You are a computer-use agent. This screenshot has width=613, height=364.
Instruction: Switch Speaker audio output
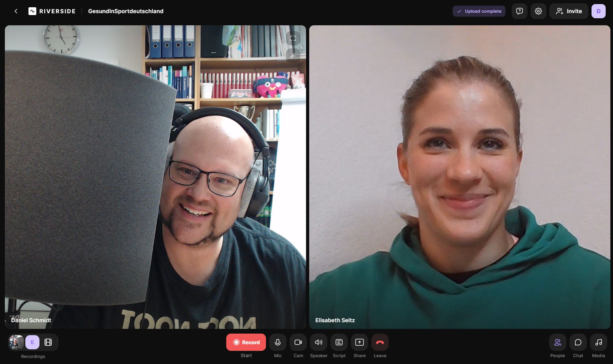point(318,342)
